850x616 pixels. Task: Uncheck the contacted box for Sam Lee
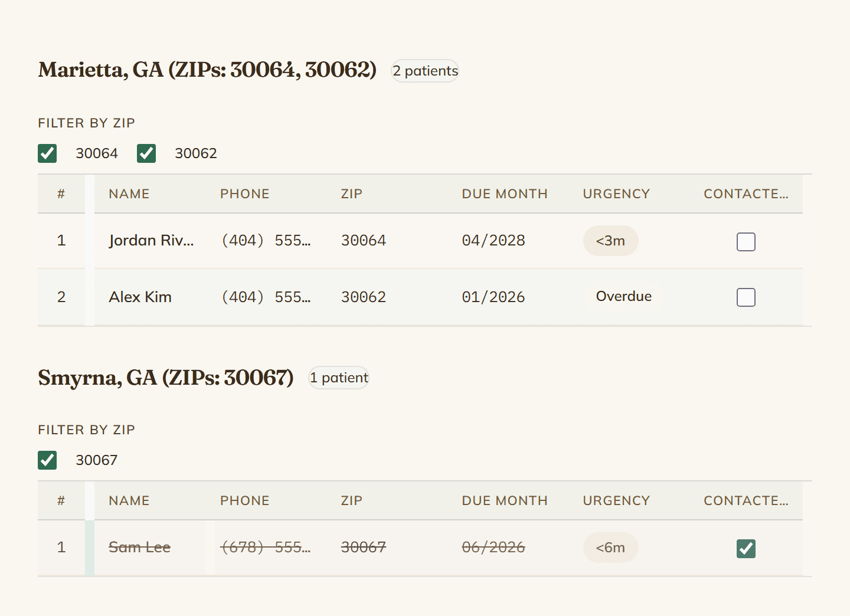coord(746,548)
